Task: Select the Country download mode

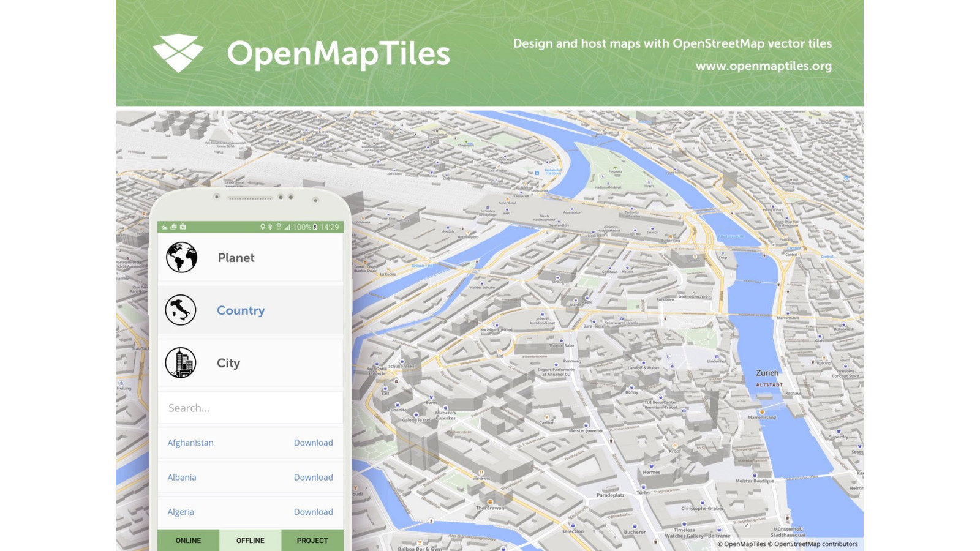Action: [x=241, y=310]
